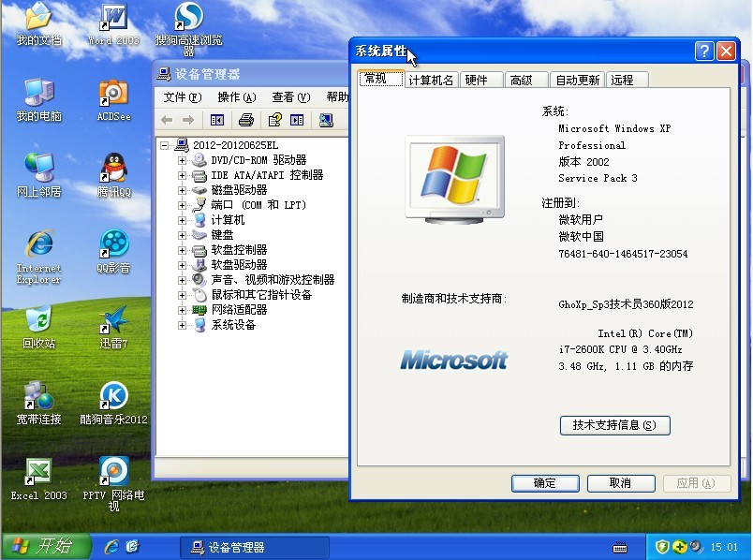Image resolution: width=753 pixels, height=560 pixels.
Task: Expand 磁盘驱动器 node
Action: 182,190
